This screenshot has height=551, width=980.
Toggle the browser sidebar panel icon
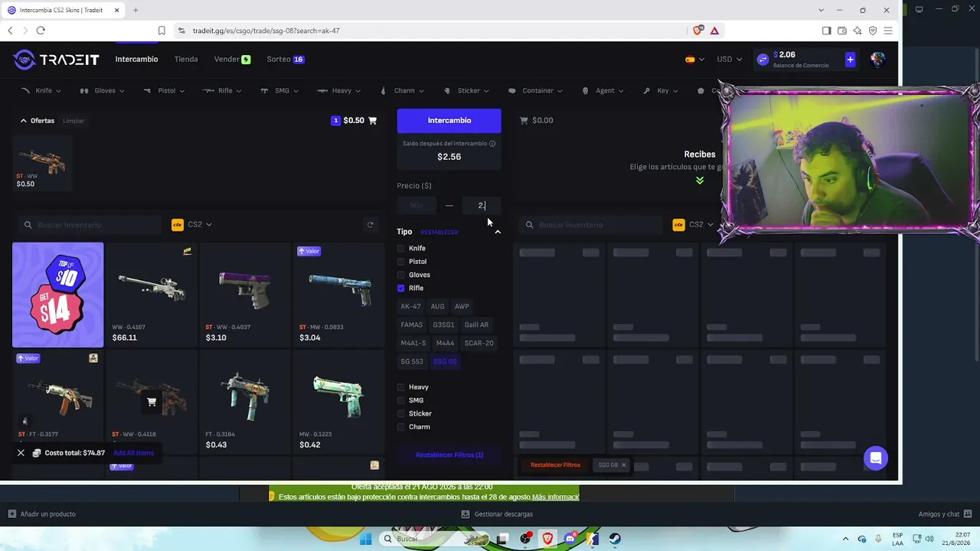(x=826, y=31)
